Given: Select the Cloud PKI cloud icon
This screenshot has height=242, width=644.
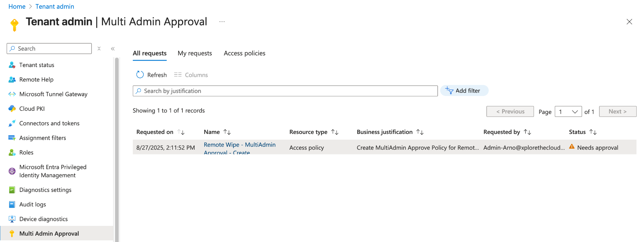Looking at the screenshot, I should [x=12, y=109].
